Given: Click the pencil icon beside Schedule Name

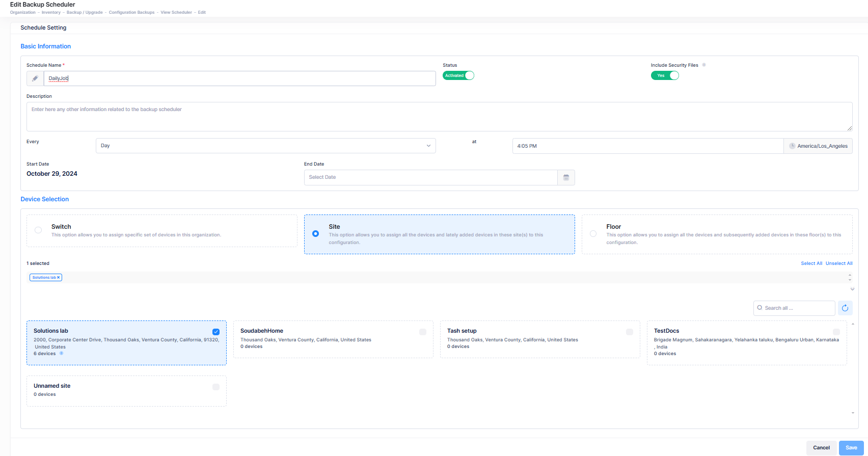Looking at the screenshot, I should (x=35, y=78).
